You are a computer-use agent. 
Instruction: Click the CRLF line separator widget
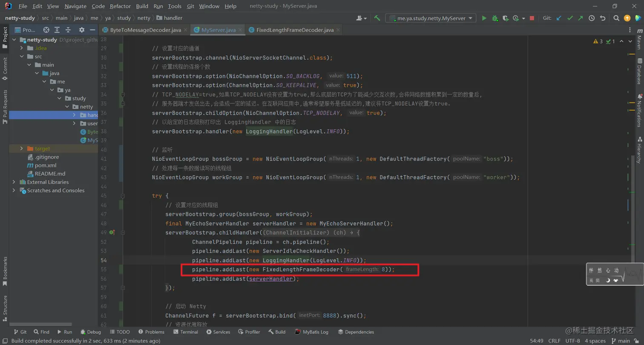[x=555, y=341]
